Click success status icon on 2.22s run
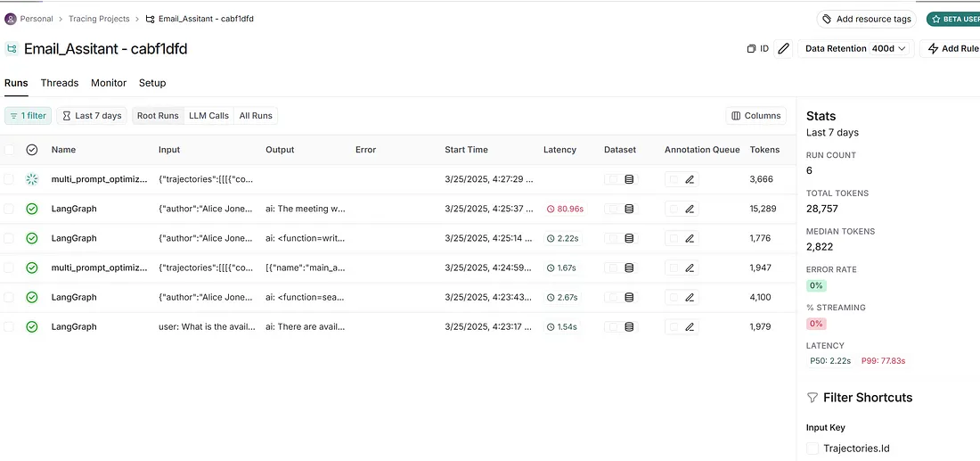The height and width of the screenshot is (461, 980). tap(32, 238)
